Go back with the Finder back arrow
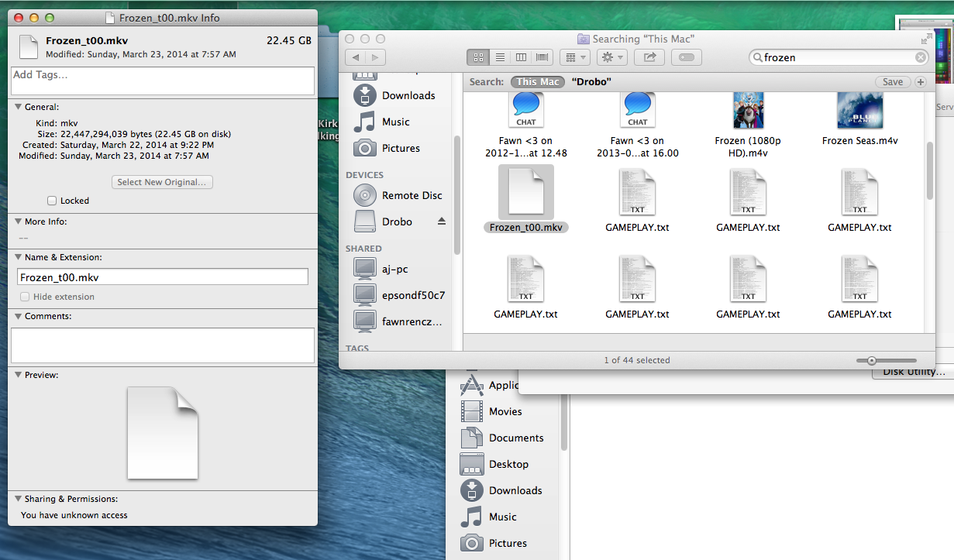 (x=356, y=57)
